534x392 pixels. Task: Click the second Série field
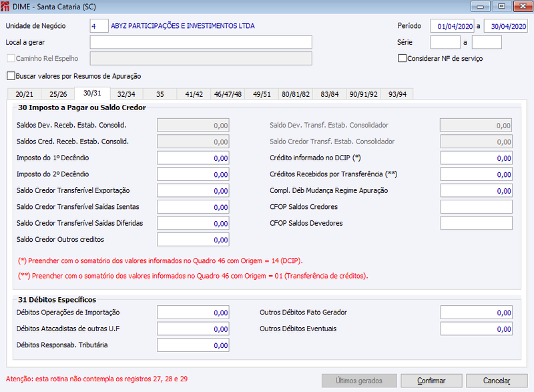[487, 42]
